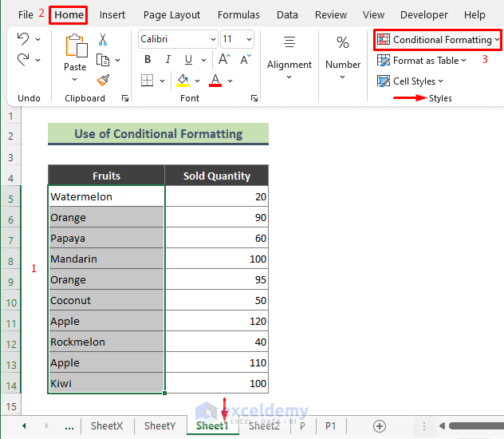Open the Data tab
The image size is (504, 439).
(x=287, y=15)
